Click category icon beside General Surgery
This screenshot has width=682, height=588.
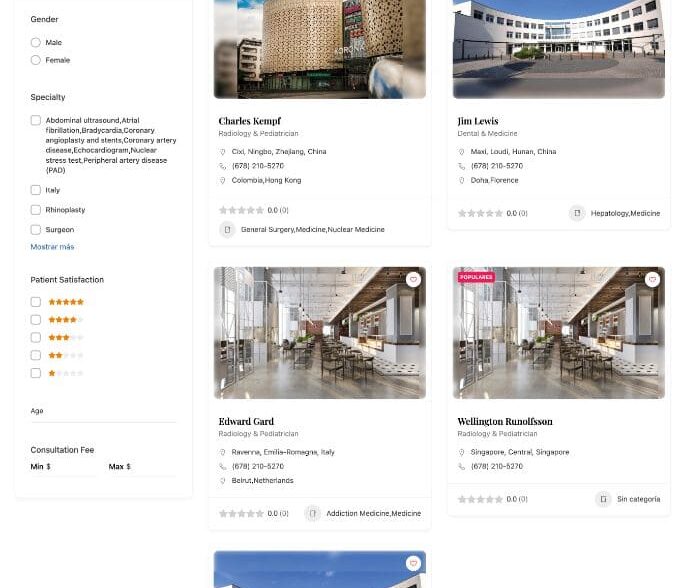227,229
